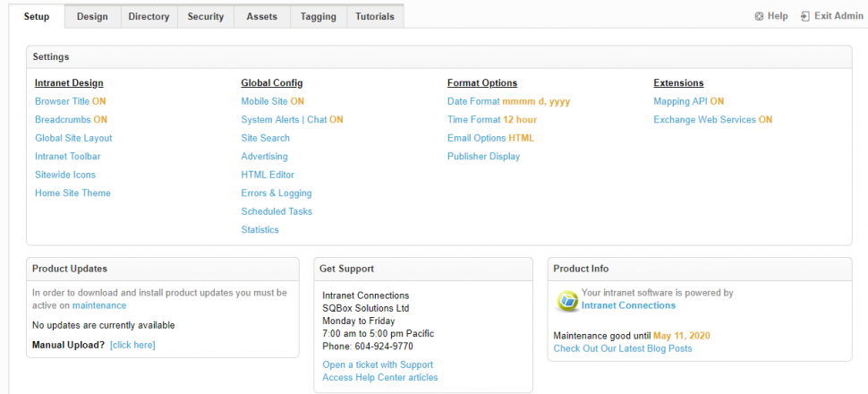Open the Design tab
The image size is (868, 394).
pyautogui.click(x=91, y=16)
